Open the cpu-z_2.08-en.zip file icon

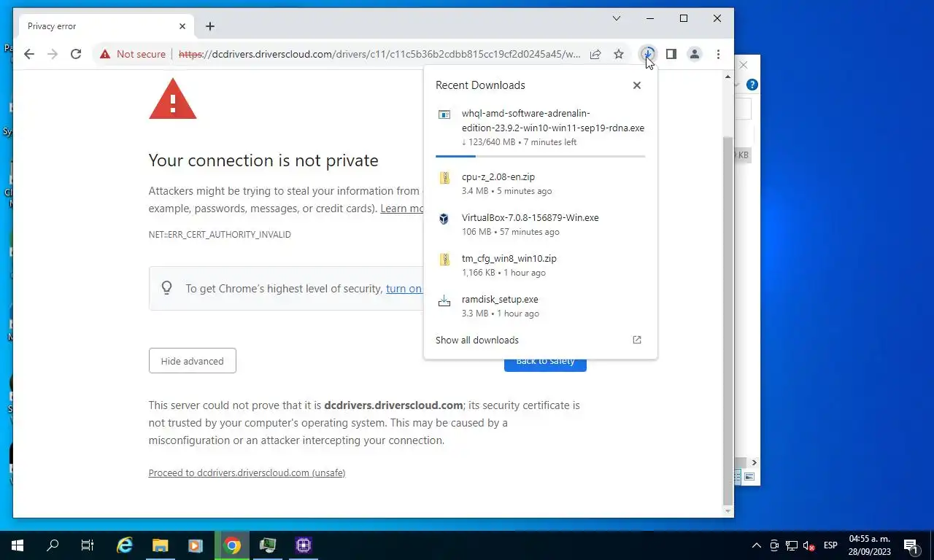tap(444, 178)
